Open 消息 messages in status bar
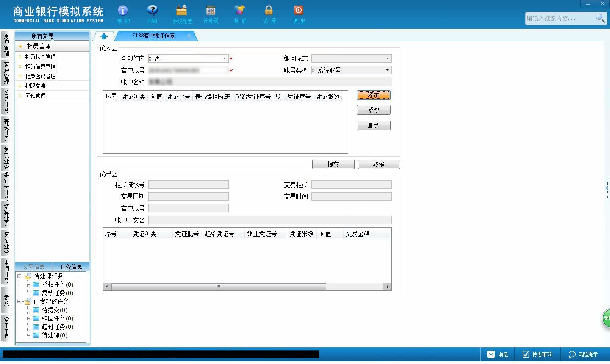Screen dimensions: 610x364 tap(498, 354)
